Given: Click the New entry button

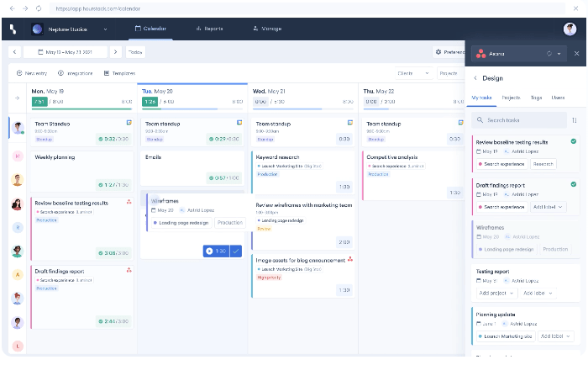Looking at the screenshot, I should pos(32,73).
